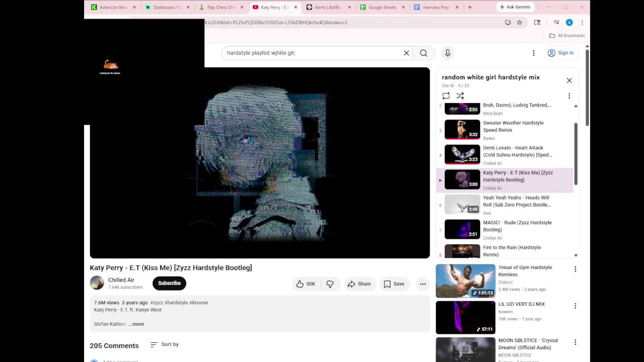Open Chrome profile avatar A

click(x=569, y=22)
